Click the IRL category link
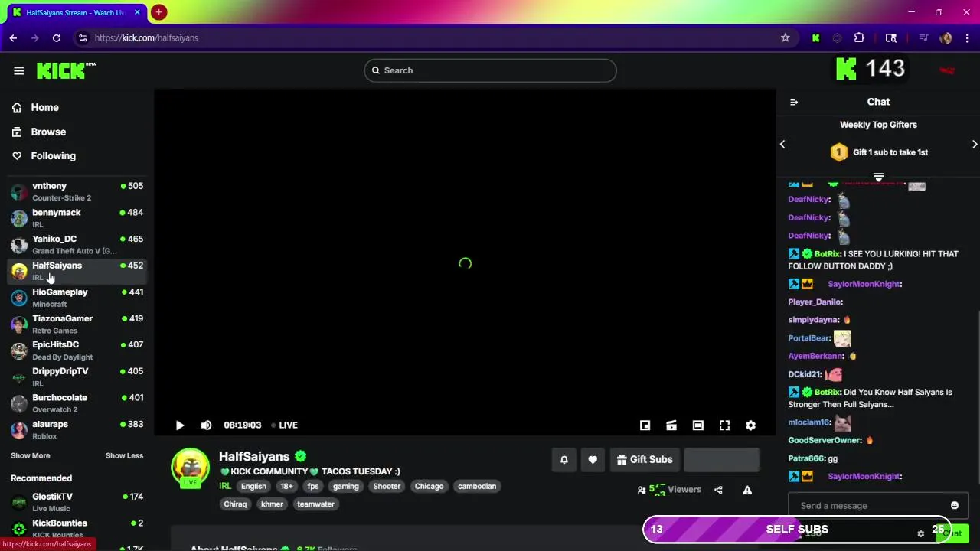980x551 pixels. (225, 487)
